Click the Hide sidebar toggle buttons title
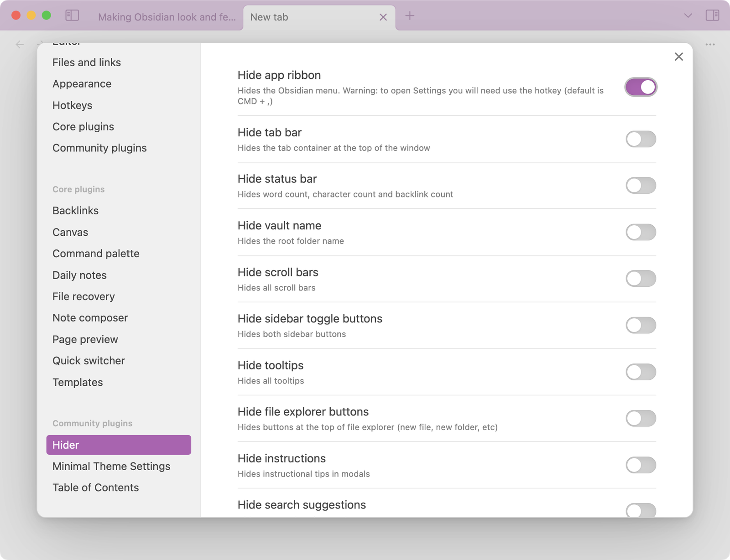This screenshot has width=730, height=560. coord(310,319)
